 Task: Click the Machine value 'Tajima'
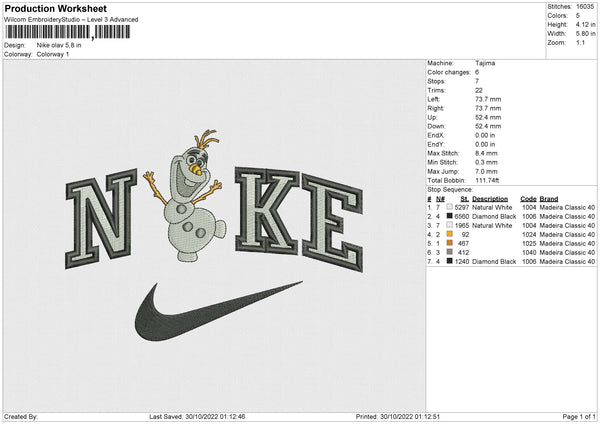pyautogui.click(x=485, y=63)
